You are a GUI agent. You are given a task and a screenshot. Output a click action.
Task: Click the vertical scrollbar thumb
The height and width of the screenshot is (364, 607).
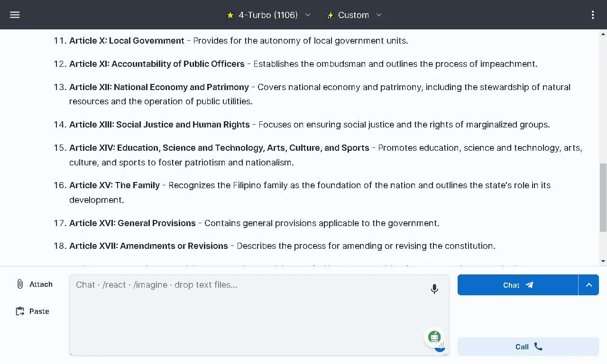pyautogui.click(x=603, y=197)
